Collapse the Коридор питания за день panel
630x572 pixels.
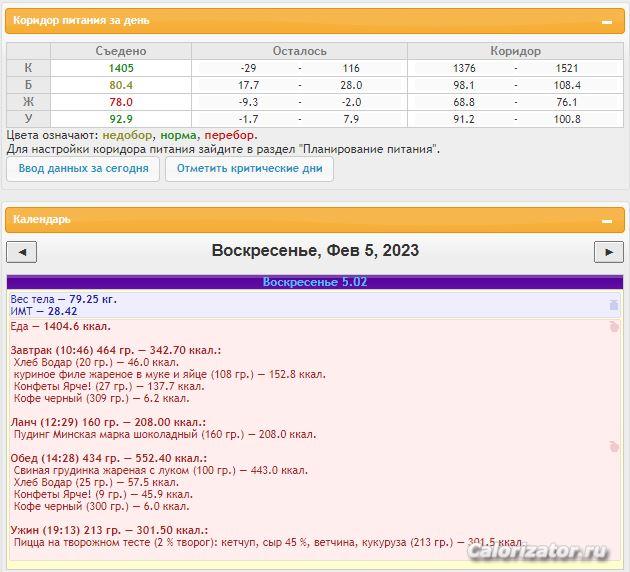[x=606, y=21]
